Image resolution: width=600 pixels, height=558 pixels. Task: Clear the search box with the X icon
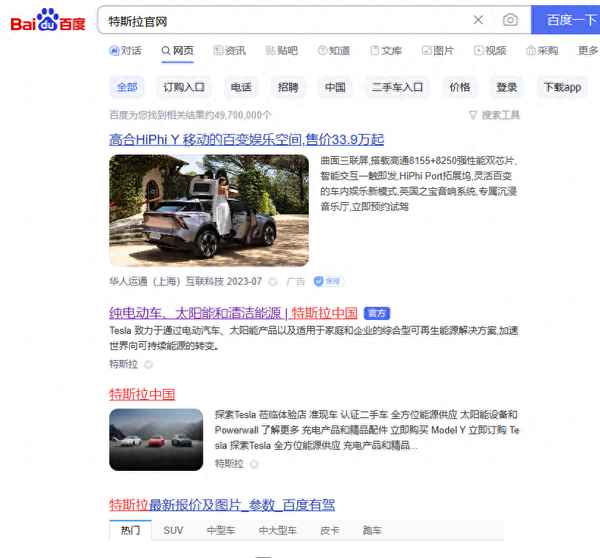[478, 20]
